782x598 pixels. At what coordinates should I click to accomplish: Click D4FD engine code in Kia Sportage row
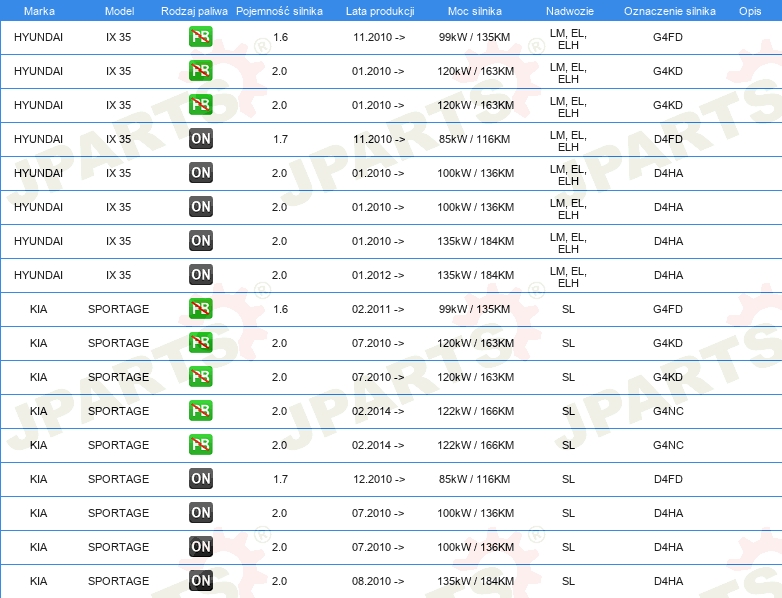(x=667, y=479)
